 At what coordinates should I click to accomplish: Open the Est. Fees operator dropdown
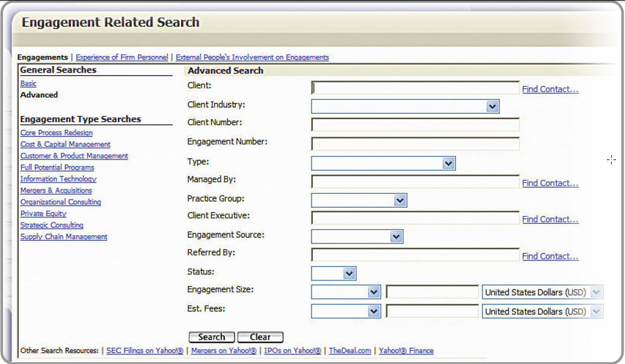pyautogui.click(x=346, y=311)
